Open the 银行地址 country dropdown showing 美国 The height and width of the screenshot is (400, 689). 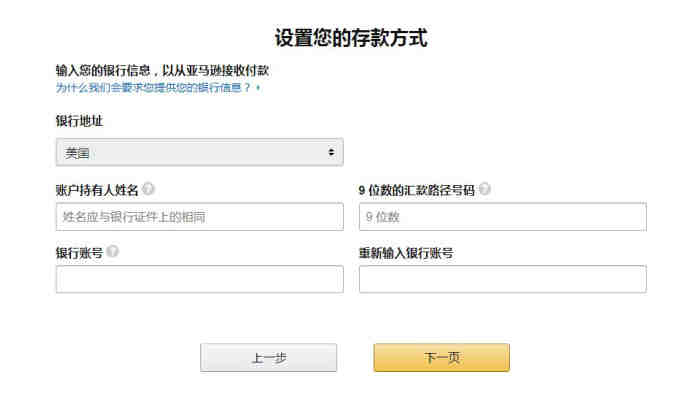[x=199, y=152]
